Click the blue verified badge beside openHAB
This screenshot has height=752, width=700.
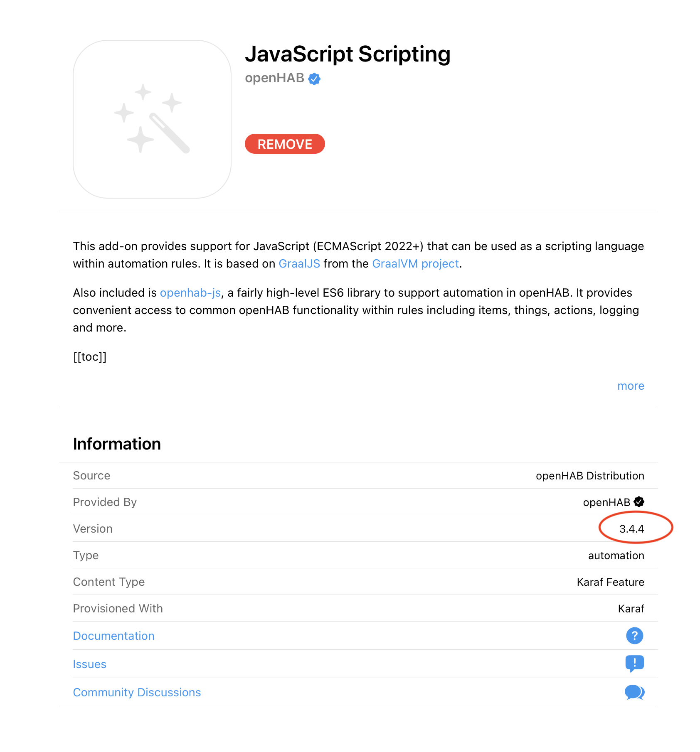coord(314,79)
